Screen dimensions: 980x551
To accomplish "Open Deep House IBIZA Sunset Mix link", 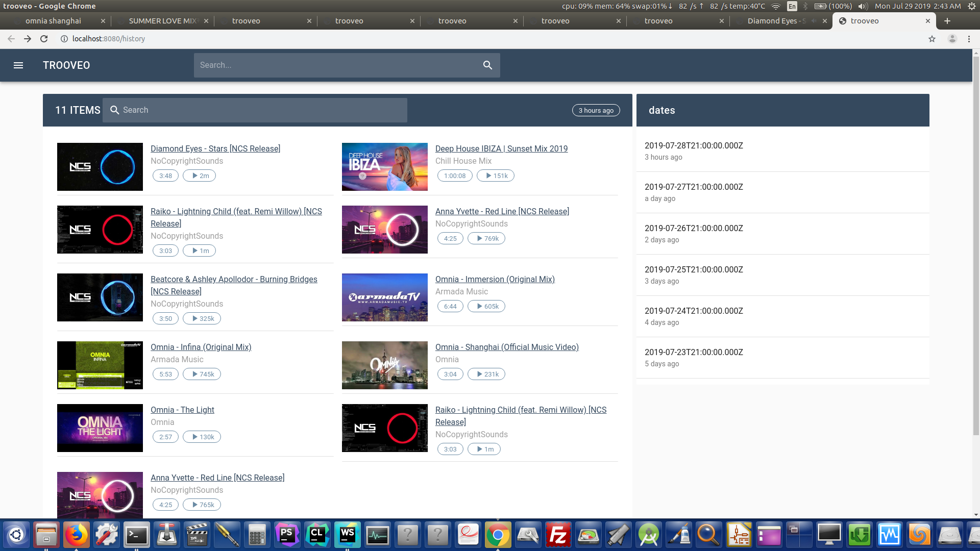I will coord(501,148).
